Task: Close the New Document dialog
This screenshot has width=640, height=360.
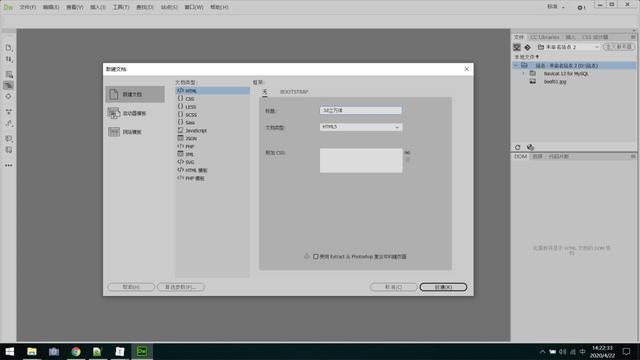Action: point(467,69)
